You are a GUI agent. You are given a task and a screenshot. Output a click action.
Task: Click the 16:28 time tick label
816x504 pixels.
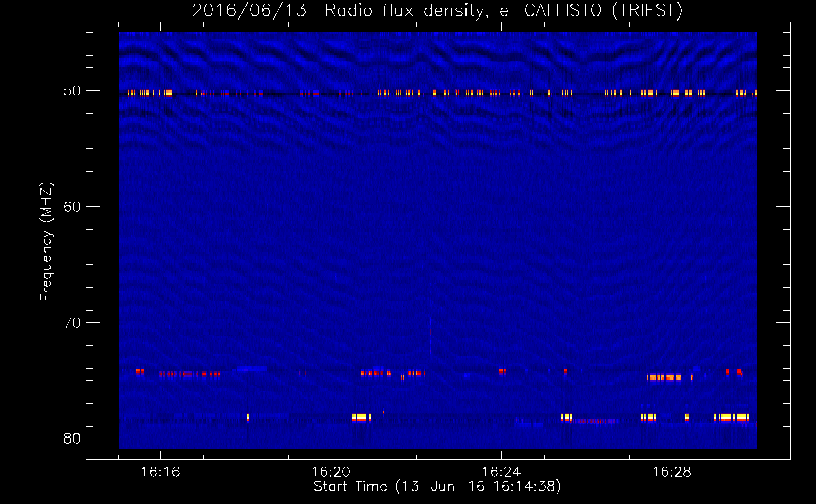pos(672,472)
